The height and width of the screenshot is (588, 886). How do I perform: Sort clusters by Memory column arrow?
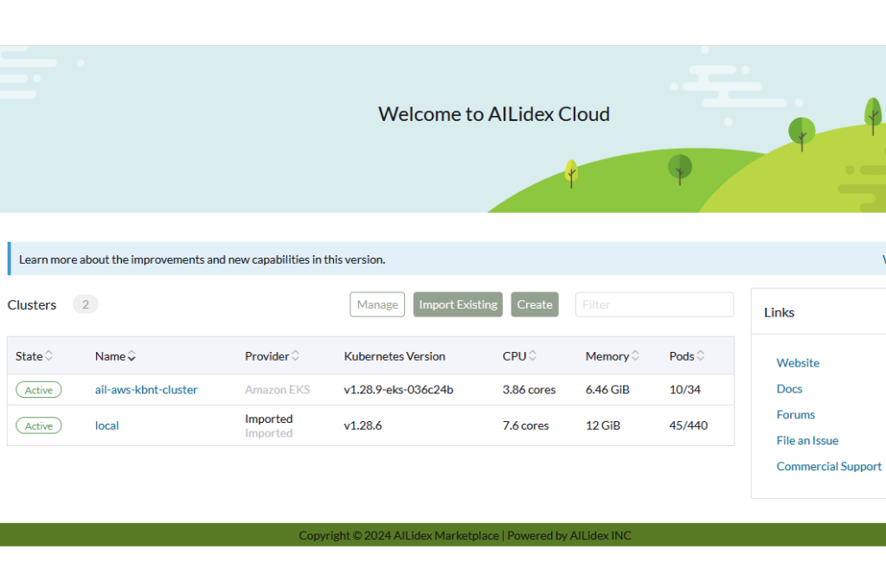635,356
